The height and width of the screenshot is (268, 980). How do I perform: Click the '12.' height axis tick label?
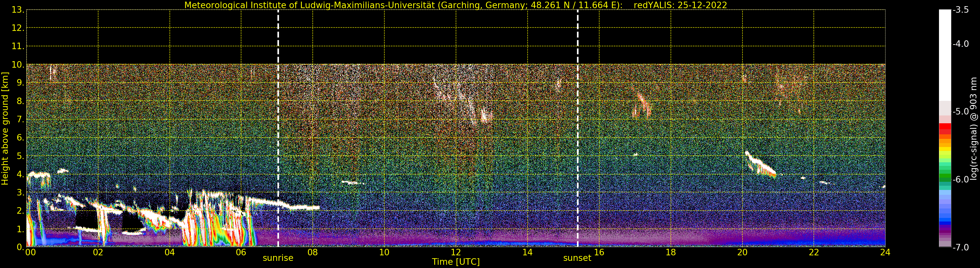[x=18, y=28]
